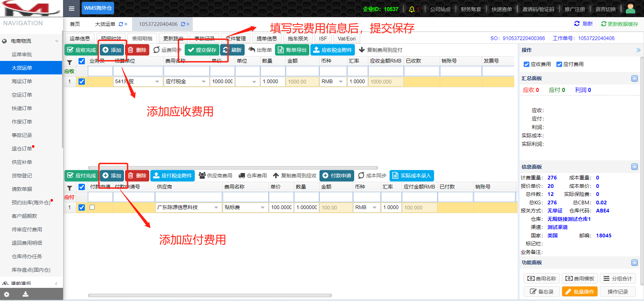Uncheck the first receivable row checkbox

click(82, 81)
